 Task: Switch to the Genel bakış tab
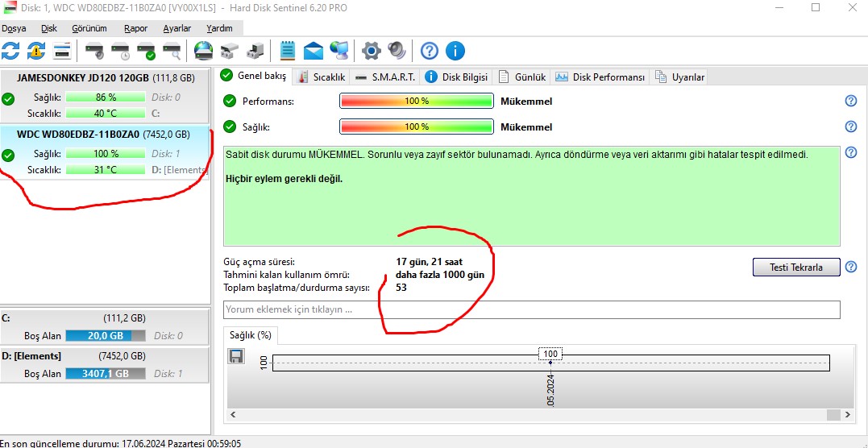coord(254,76)
